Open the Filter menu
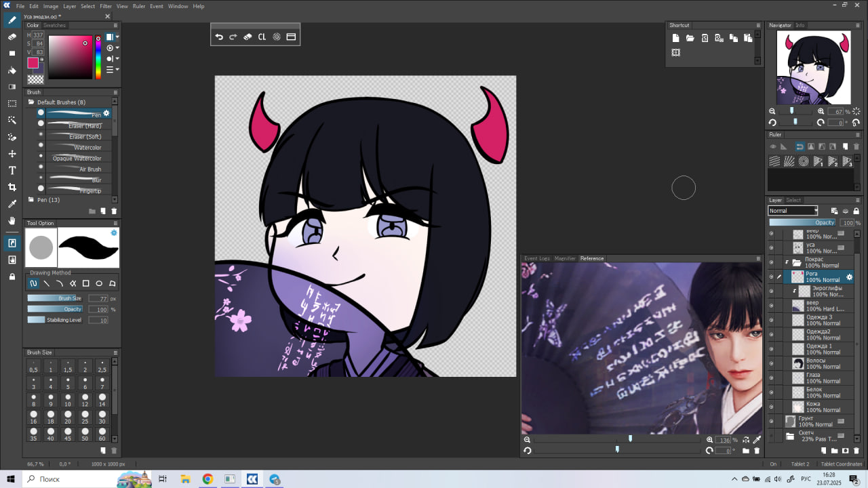The width and height of the screenshot is (868, 488). [x=106, y=6]
